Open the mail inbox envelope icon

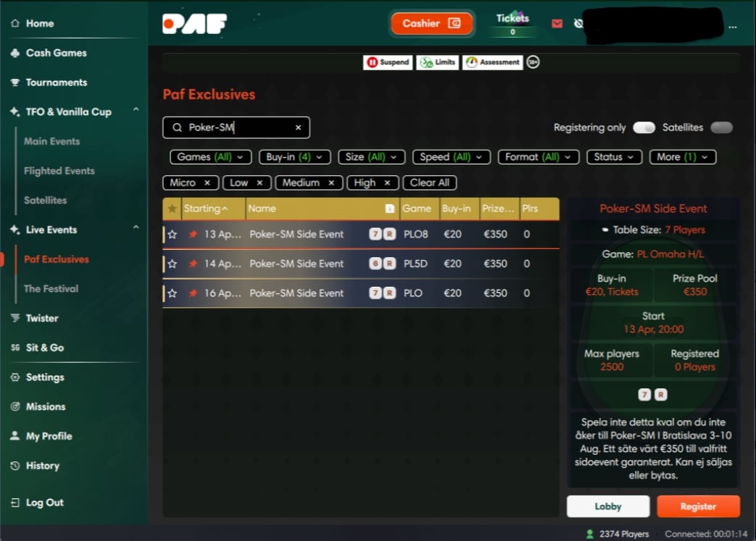click(557, 23)
